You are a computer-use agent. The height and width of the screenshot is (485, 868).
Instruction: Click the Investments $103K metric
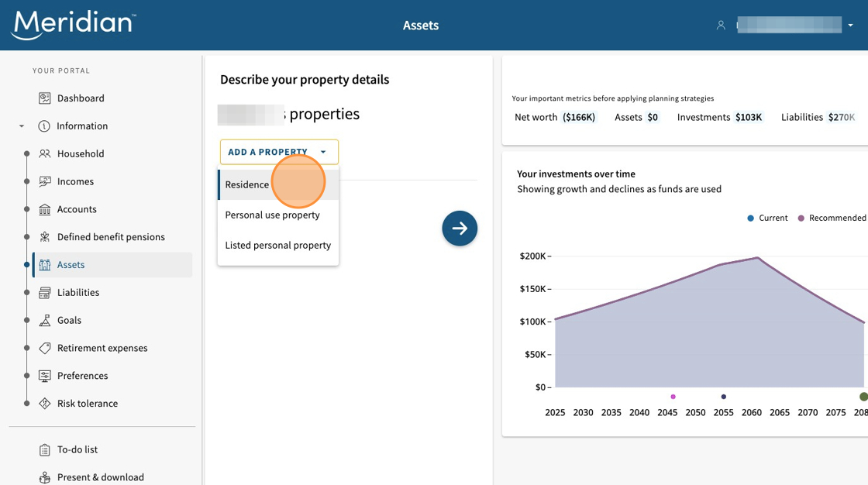[720, 117]
